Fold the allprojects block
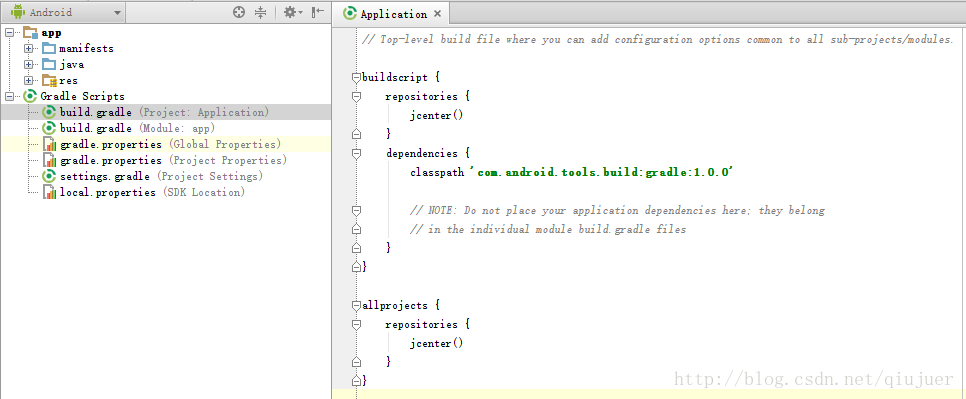This screenshot has height=399, width=966. pyautogui.click(x=355, y=305)
